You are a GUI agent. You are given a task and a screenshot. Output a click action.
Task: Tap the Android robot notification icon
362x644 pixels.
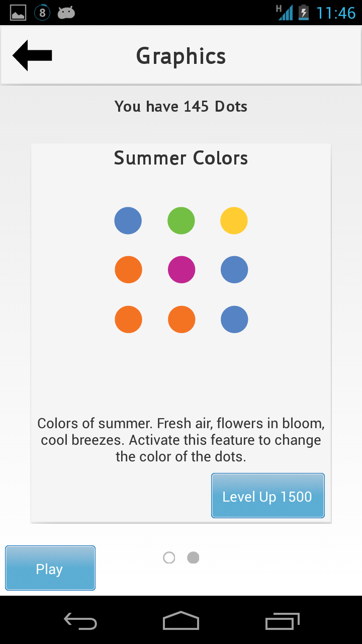click(x=66, y=13)
